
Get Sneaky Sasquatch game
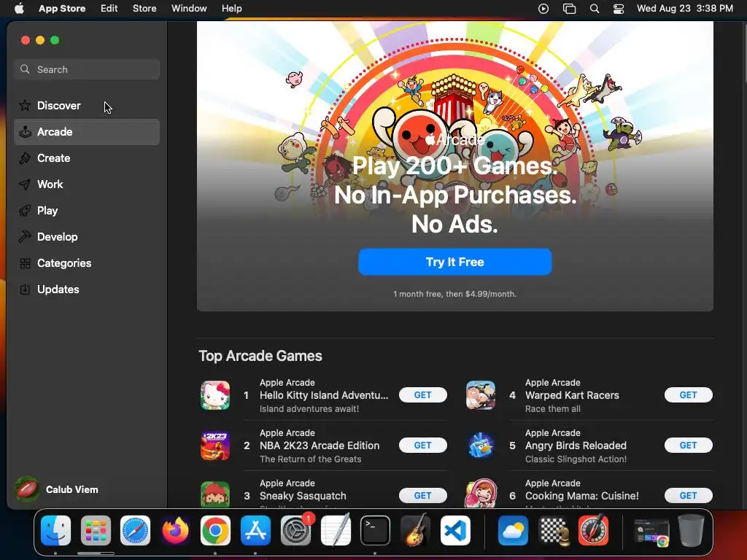point(422,496)
